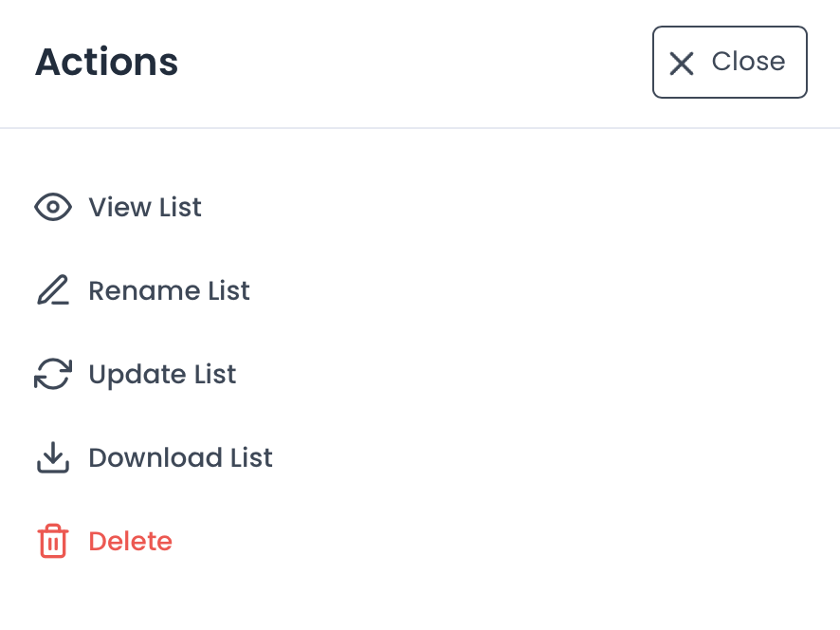Click the Rename List text label
840x630 pixels.
click(169, 290)
